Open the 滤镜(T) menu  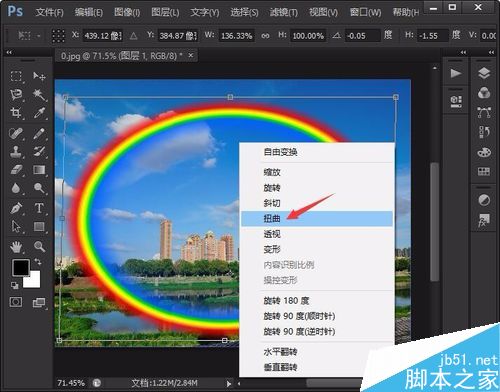pos(284,13)
